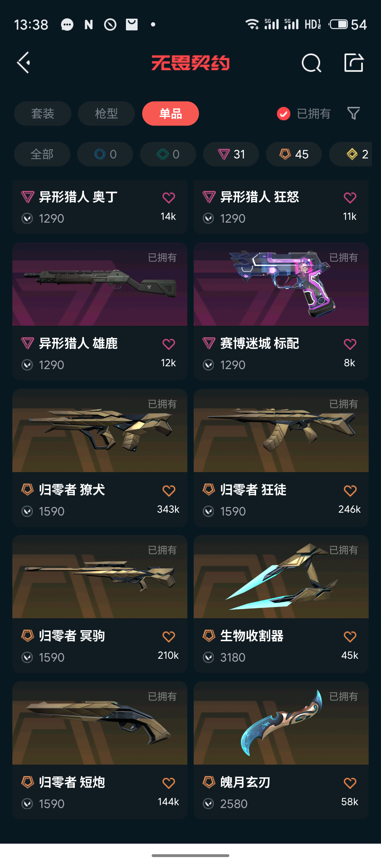This screenshot has height=868, width=381.
Task: Tap the back arrow icon
Action: pos(24,63)
